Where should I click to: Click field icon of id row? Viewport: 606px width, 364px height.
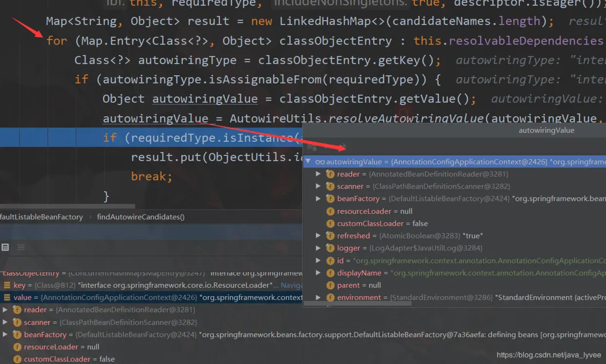[330, 260]
